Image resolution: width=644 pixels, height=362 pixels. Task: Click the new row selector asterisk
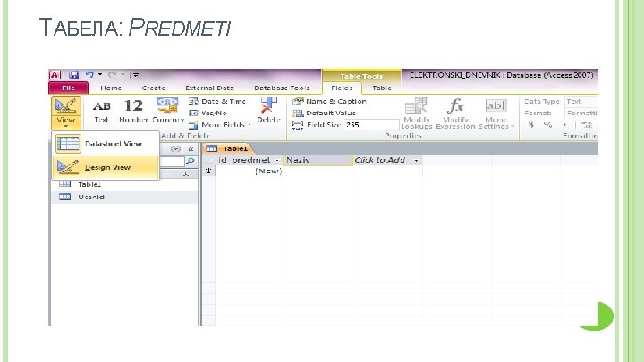click(x=208, y=171)
